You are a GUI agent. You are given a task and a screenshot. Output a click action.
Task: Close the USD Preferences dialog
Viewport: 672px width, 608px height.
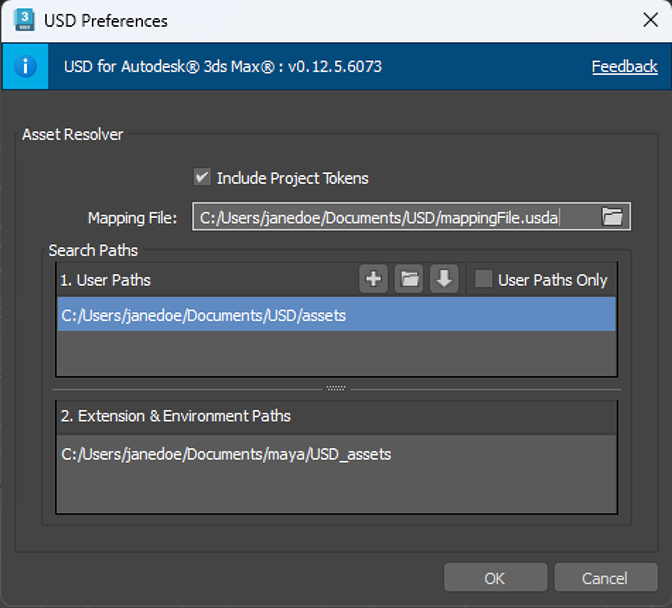[x=651, y=20]
